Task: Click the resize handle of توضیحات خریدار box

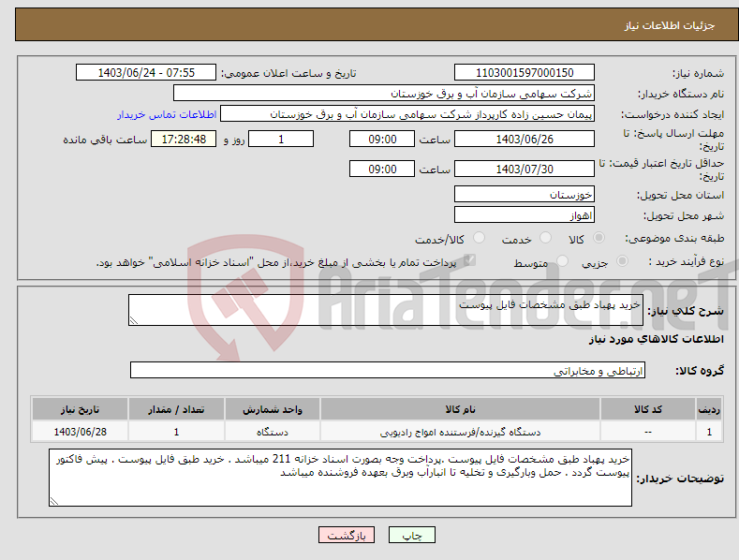Action: click(54, 501)
